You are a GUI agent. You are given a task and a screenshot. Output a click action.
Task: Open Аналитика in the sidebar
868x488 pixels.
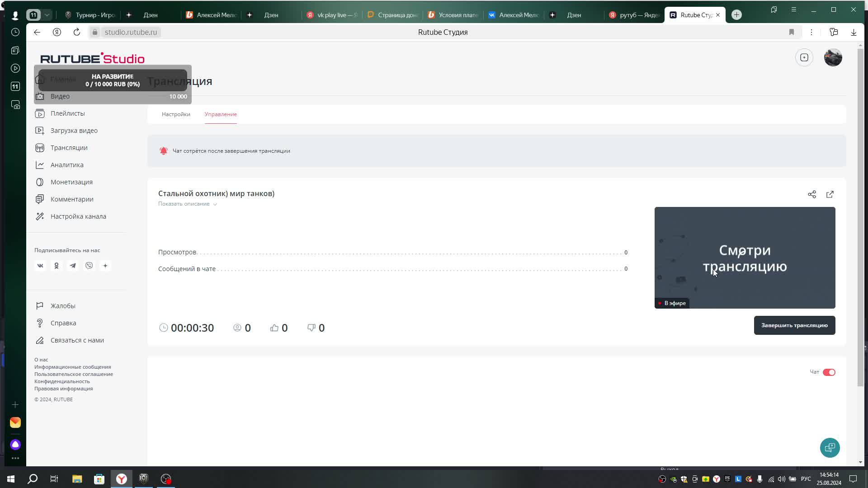67,165
